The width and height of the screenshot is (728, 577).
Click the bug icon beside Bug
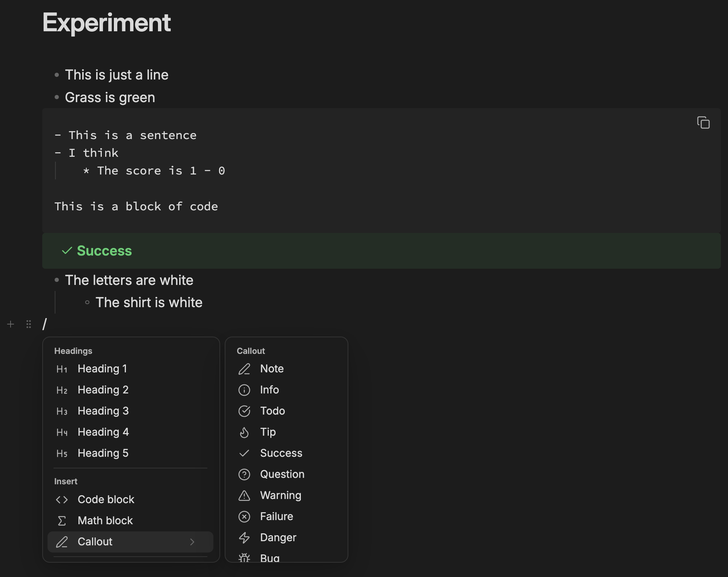(244, 557)
